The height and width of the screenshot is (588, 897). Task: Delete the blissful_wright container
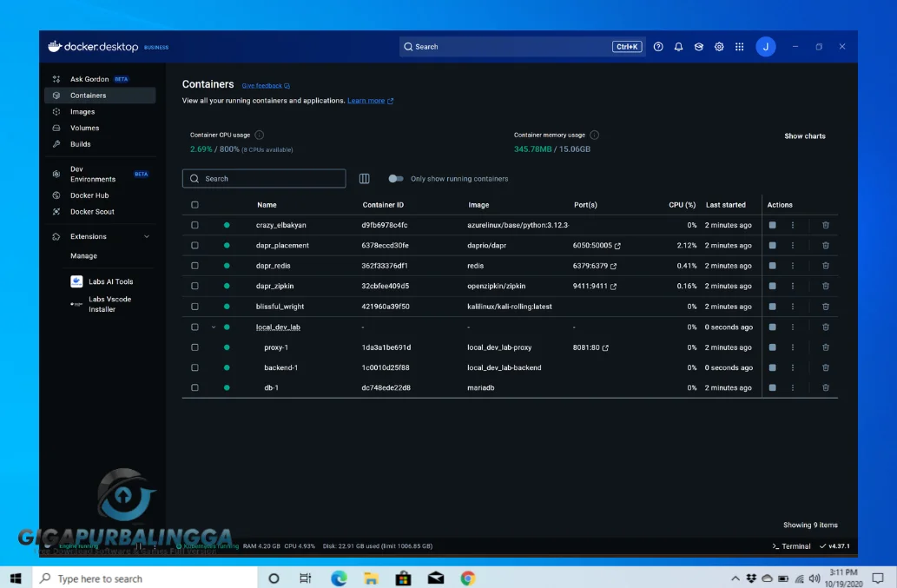(x=826, y=307)
